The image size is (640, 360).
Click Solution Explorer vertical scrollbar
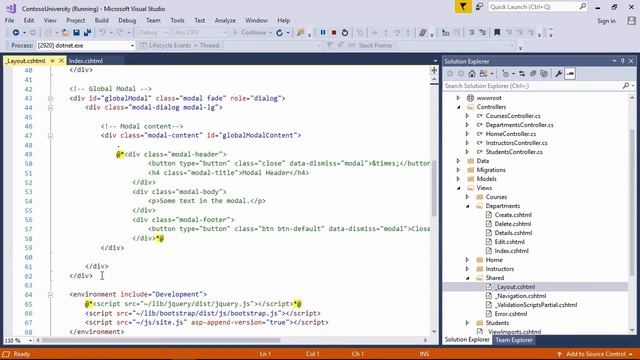tap(632, 202)
